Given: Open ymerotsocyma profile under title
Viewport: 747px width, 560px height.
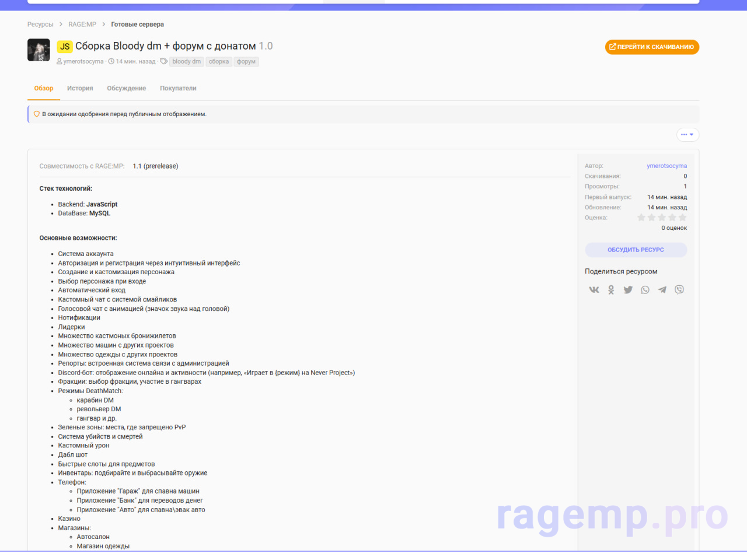Looking at the screenshot, I should coord(83,62).
